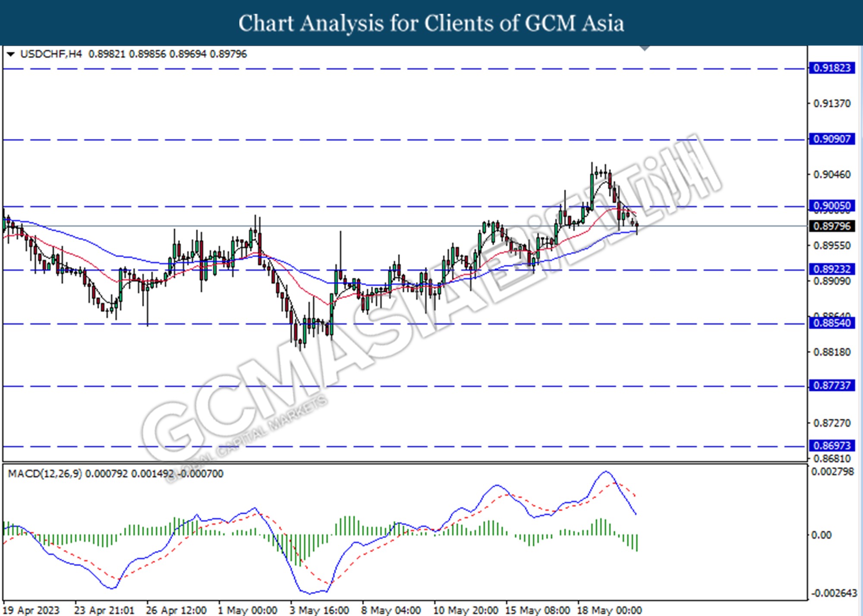
Task: Click the 0.88180 axis price value
Action: pos(832,352)
